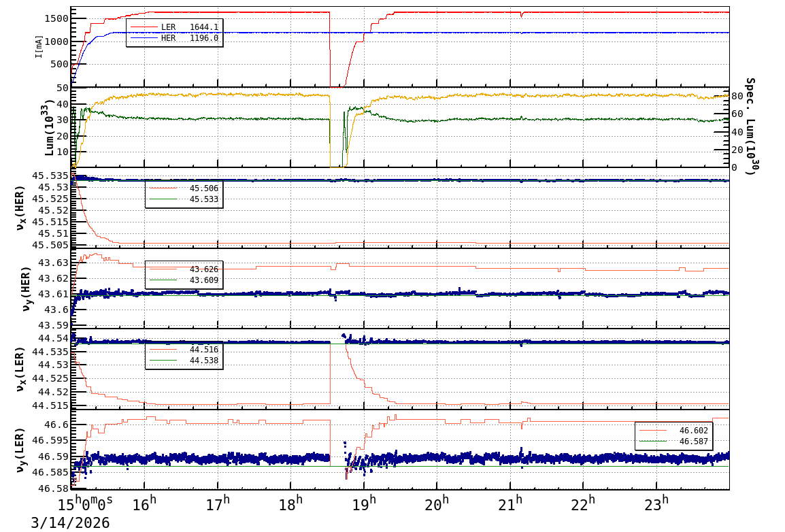
Task: Click legend value 43.626
Action: 204,269
